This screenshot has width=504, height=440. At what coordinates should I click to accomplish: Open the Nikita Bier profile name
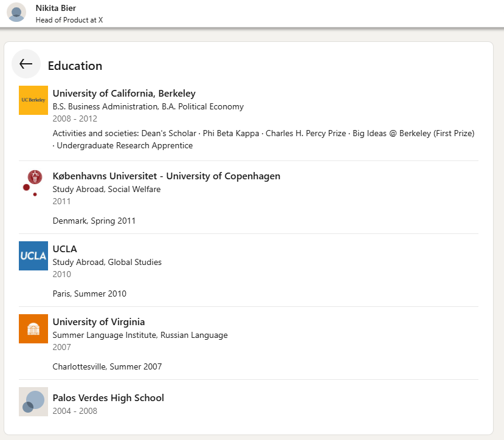pos(56,8)
